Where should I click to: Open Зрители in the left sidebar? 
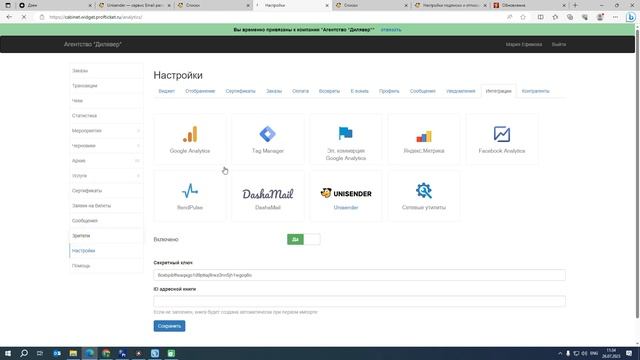(x=106, y=236)
